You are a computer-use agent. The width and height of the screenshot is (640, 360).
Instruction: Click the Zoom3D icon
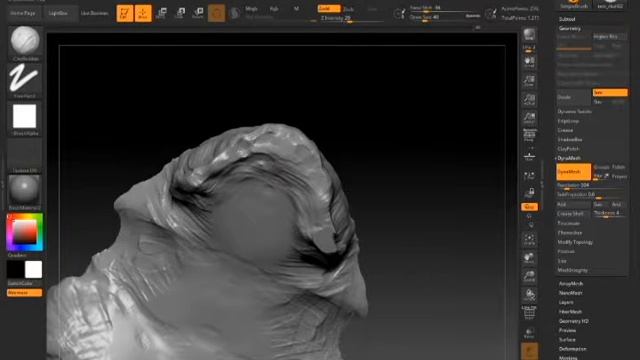(529, 276)
